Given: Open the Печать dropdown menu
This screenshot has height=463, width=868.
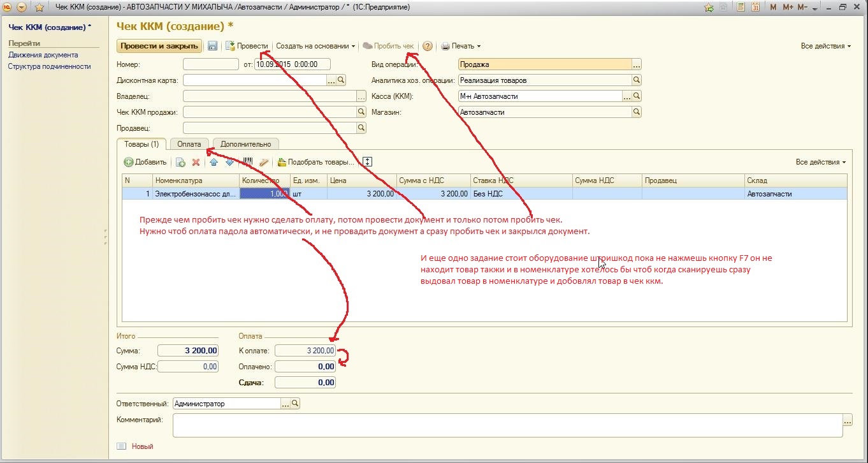Looking at the screenshot, I should (x=461, y=46).
